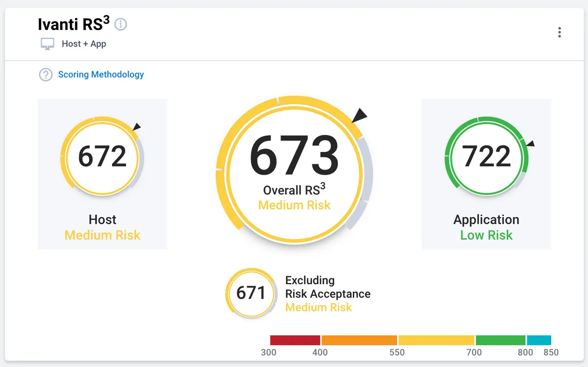Click Medium Risk under Overall RS3

[x=294, y=205]
